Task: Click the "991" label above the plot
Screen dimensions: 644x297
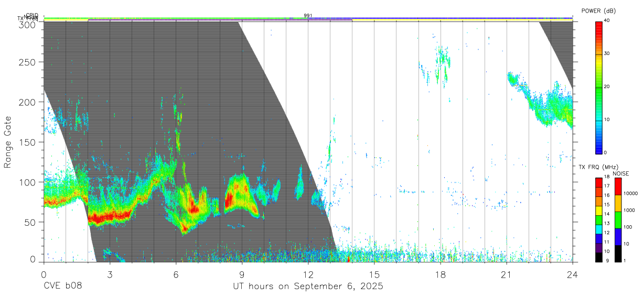Action: [x=308, y=16]
